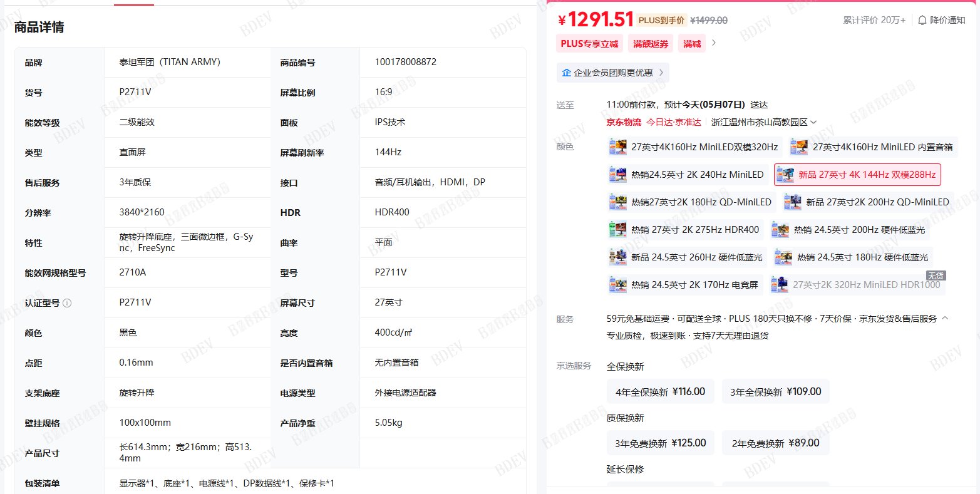Click 降价通知 price alert
Screen dimensions: 980x494
click(941, 20)
